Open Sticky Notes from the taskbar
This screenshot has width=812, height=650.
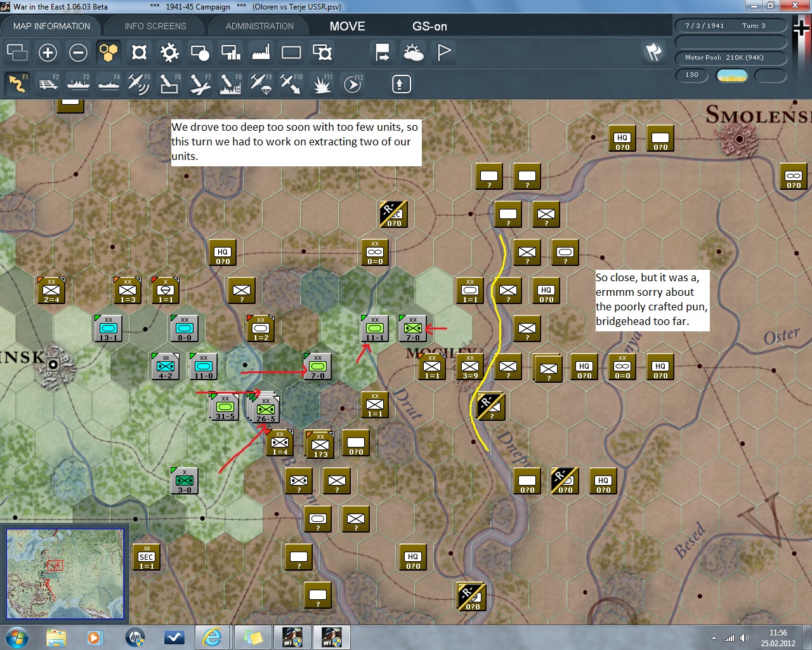coord(252,637)
